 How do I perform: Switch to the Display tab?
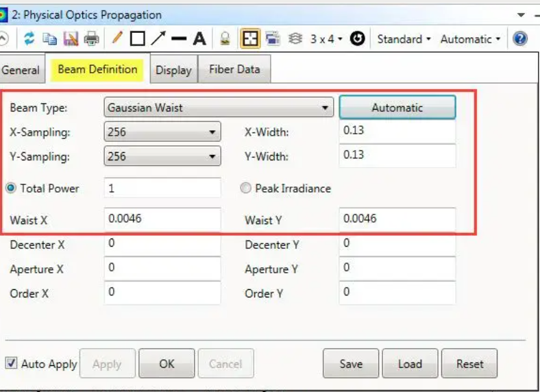point(173,70)
